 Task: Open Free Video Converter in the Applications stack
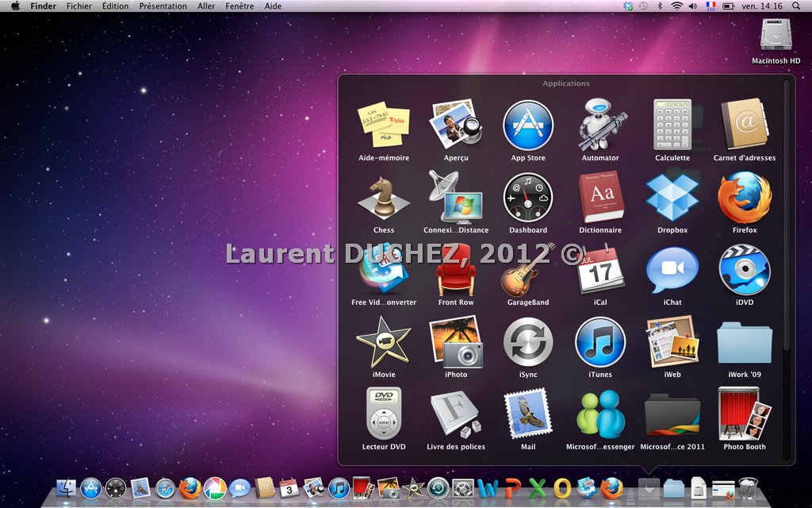[x=384, y=270]
